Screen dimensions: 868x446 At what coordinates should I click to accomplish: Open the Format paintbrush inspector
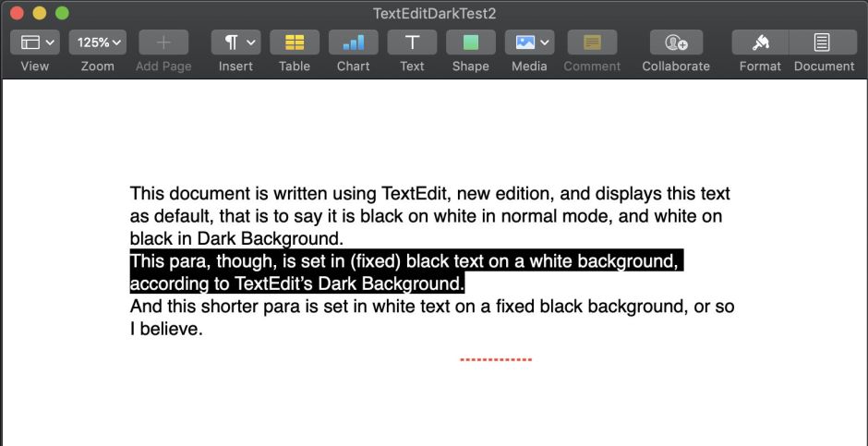(760, 42)
